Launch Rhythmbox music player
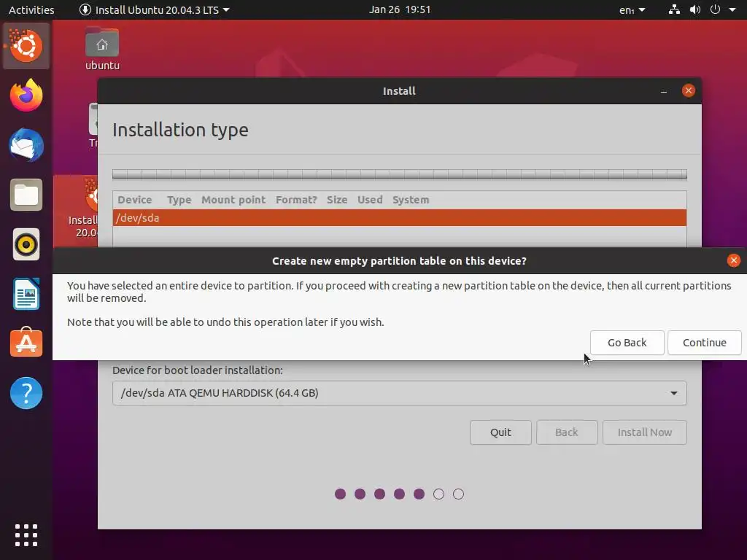The image size is (747, 560). click(26, 244)
